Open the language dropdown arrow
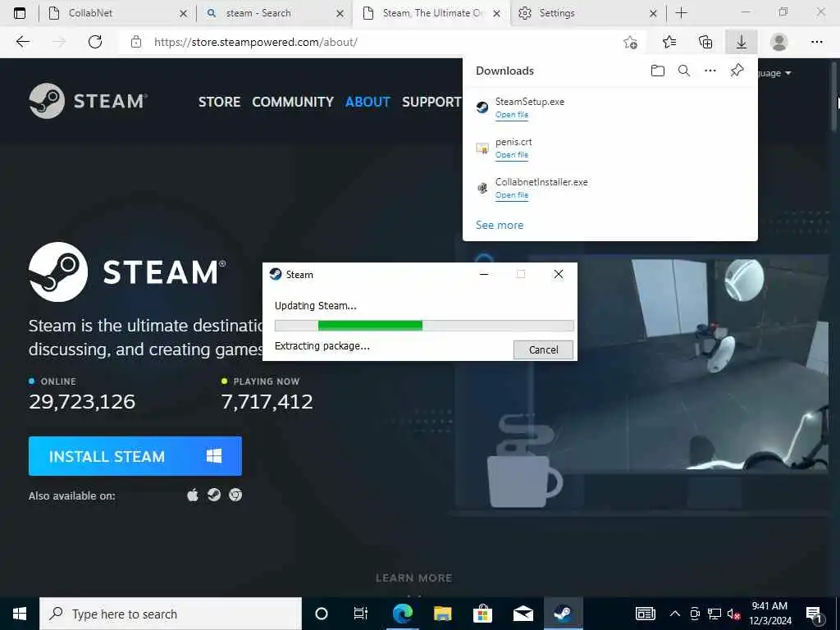This screenshot has width=840, height=630. (788, 73)
